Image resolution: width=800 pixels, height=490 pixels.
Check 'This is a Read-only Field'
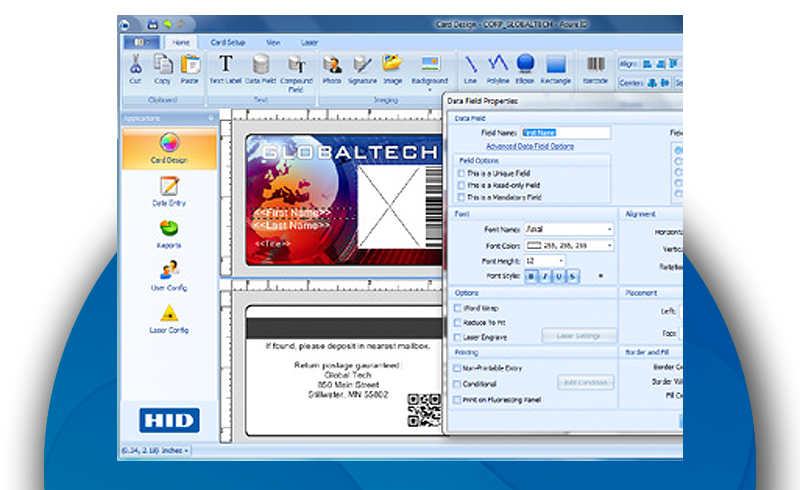(461, 185)
